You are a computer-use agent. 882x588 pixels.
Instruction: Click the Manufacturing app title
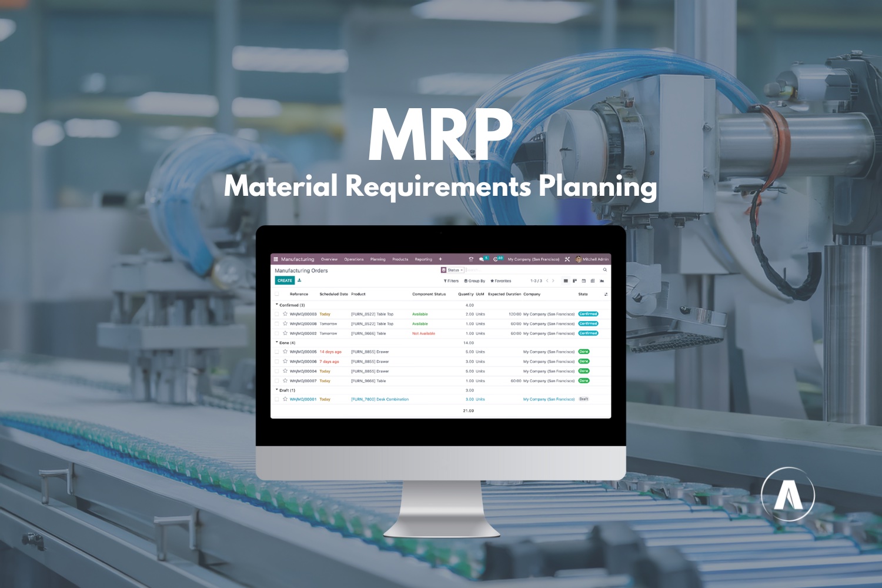pyautogui.click(x=298, y=259)
